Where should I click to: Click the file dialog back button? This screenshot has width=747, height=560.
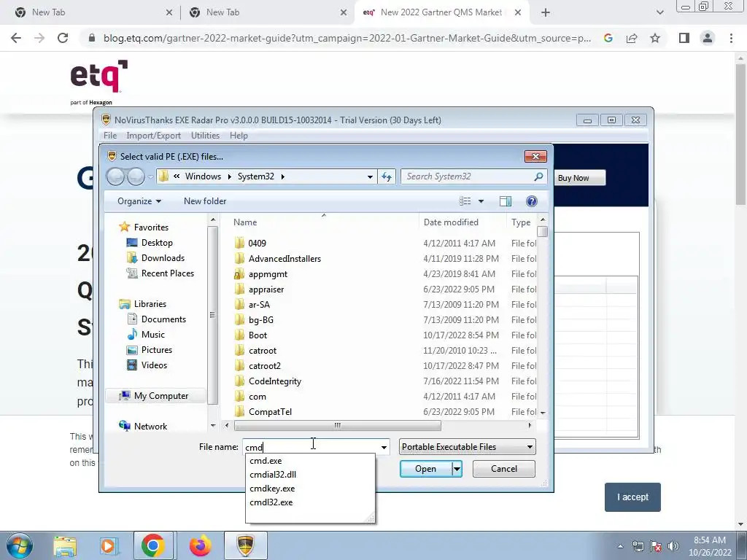116,176
